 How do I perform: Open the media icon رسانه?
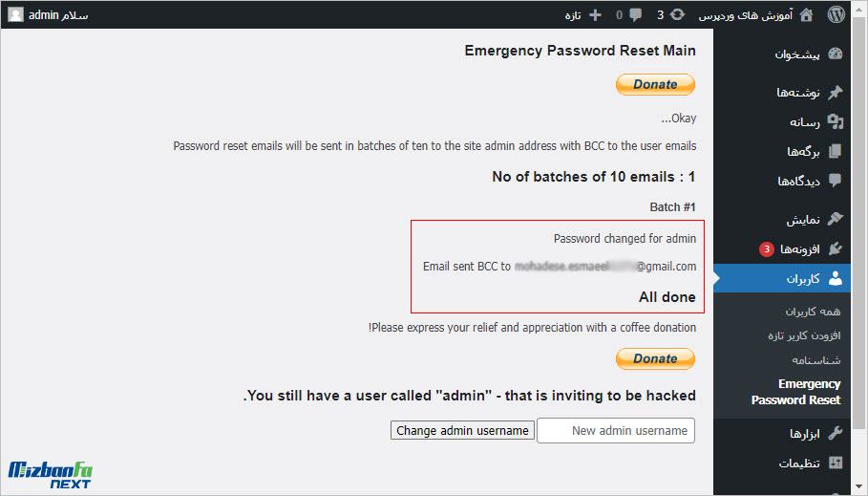(x=835, y=121)
